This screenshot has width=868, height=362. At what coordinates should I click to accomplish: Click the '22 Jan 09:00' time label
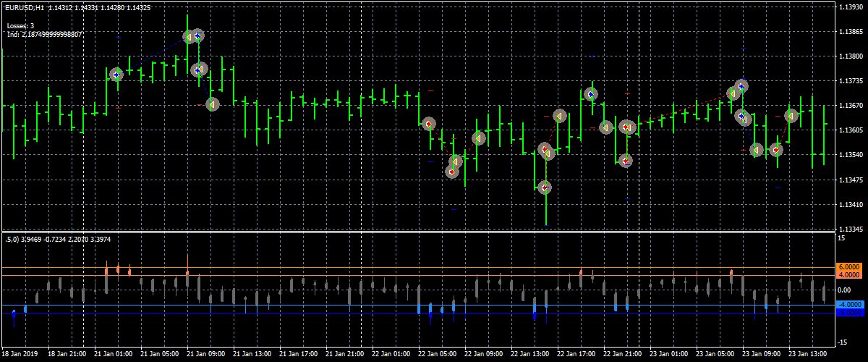483,355
